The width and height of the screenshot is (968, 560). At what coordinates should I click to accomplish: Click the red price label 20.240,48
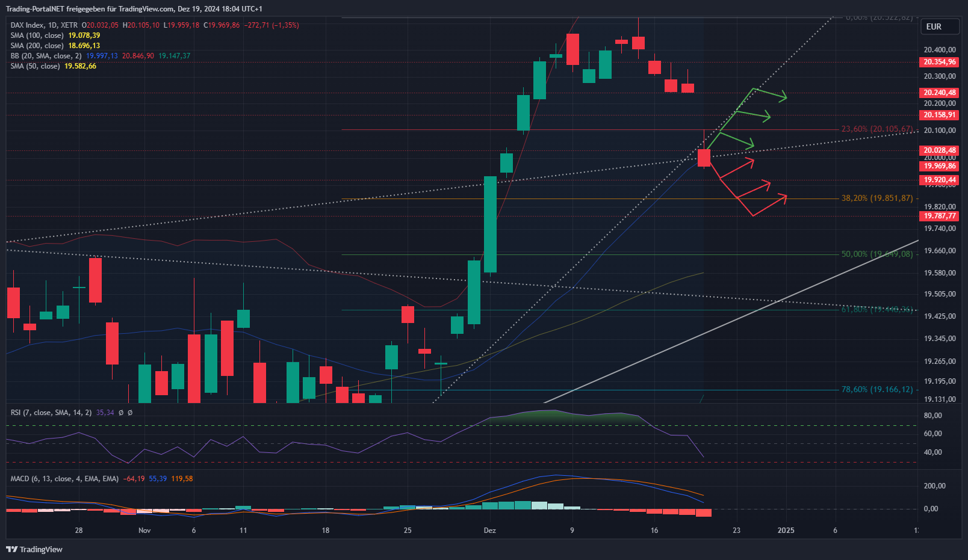click(x=940, y=93)
